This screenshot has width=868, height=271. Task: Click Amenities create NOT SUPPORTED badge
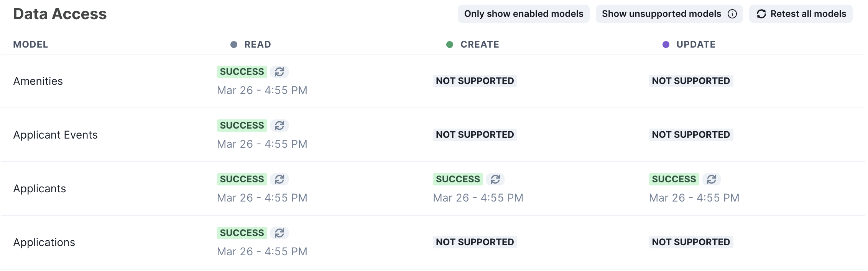[x=475, y=81]
